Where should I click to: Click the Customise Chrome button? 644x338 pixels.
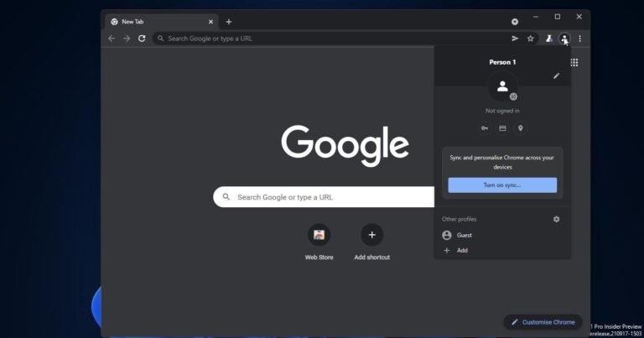pyautogui.click(x=543, y=322)
